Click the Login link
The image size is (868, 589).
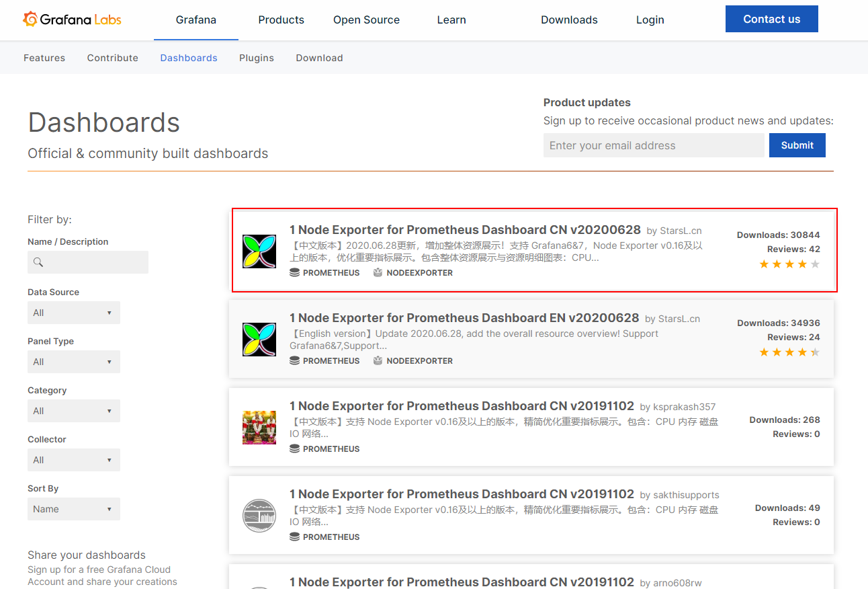(650, 20)
